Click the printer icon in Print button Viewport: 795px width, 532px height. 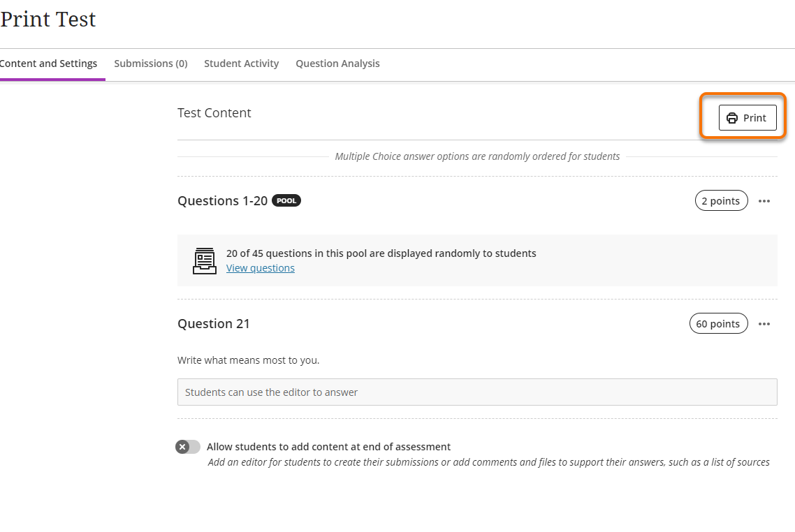pos(732,118)
